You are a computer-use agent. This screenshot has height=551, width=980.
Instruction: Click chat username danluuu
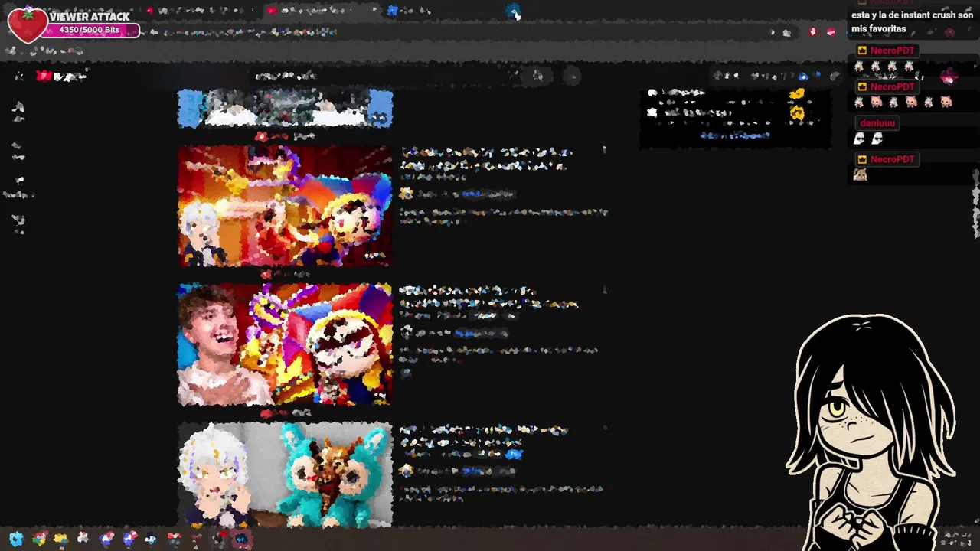coord(877,123)
